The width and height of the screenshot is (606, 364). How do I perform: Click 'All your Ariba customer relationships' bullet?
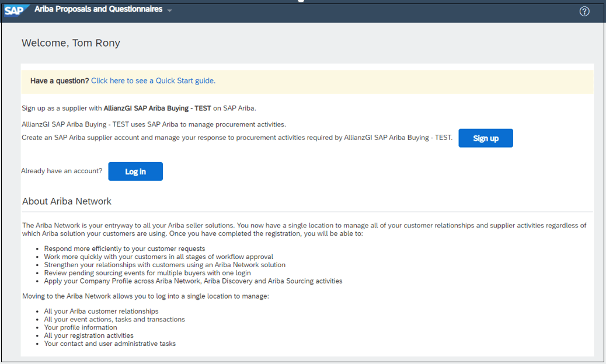click(x=101, y=311)
